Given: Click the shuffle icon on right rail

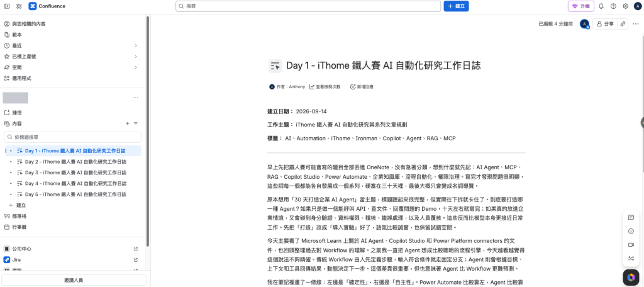Looking at the screenshot, I should 631,258.
